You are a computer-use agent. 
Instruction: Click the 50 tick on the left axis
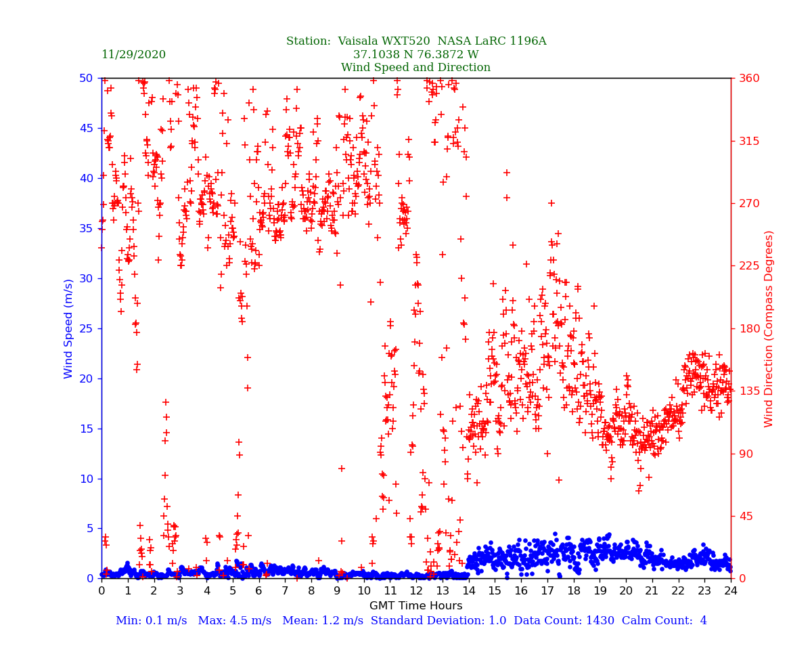click(x=86, y=79)
